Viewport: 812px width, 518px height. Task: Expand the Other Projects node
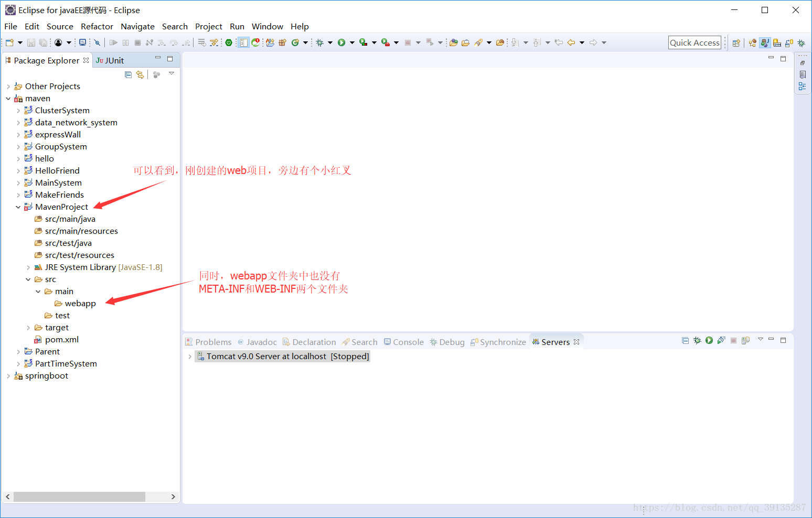point(8,87)
